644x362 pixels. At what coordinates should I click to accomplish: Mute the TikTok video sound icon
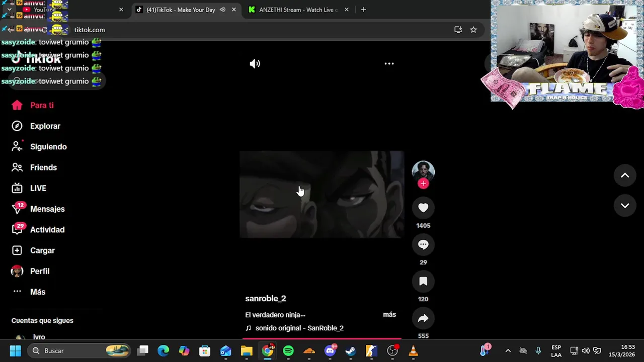(255, 64)
